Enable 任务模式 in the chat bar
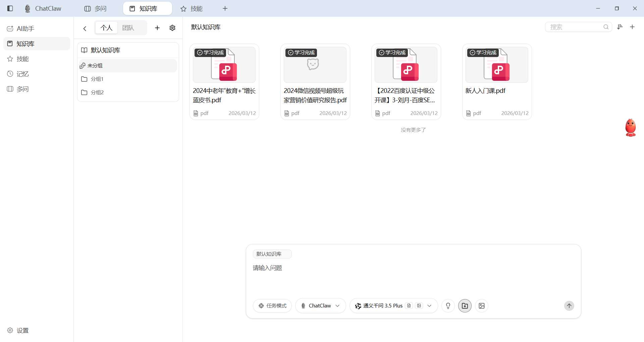Screen dimensions: 644x342 (272, 305)
